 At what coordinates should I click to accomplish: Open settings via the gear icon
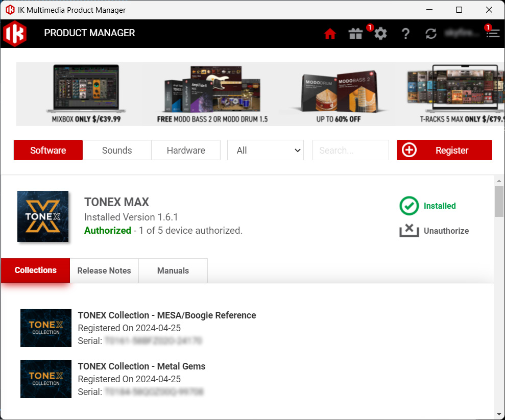point(380,34)
